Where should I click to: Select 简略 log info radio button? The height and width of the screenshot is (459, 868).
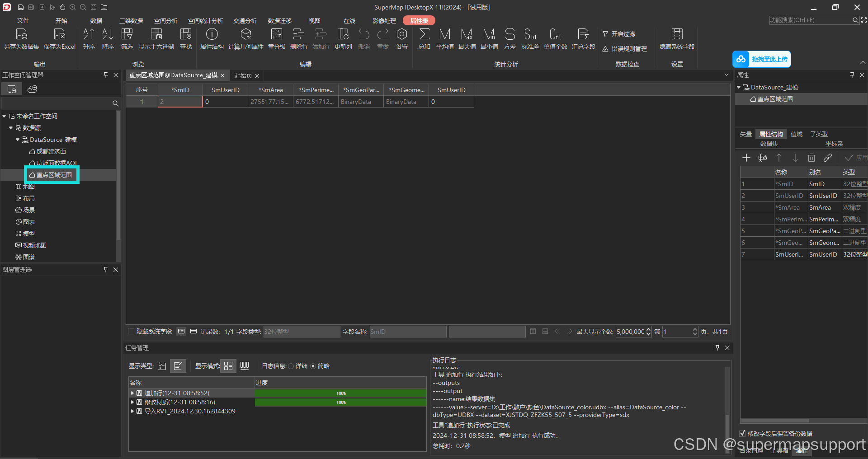tap(313, 366)
